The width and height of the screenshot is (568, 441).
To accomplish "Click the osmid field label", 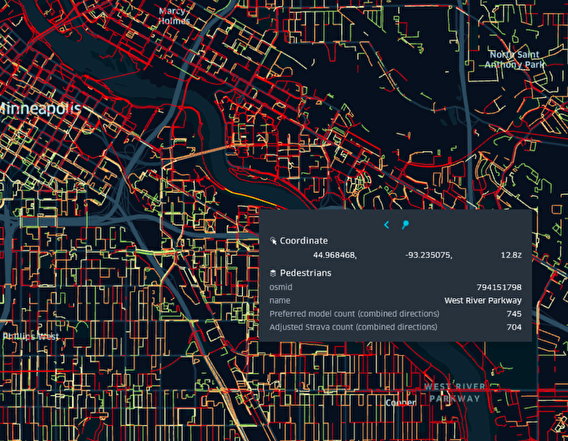I will coord(281,287).
